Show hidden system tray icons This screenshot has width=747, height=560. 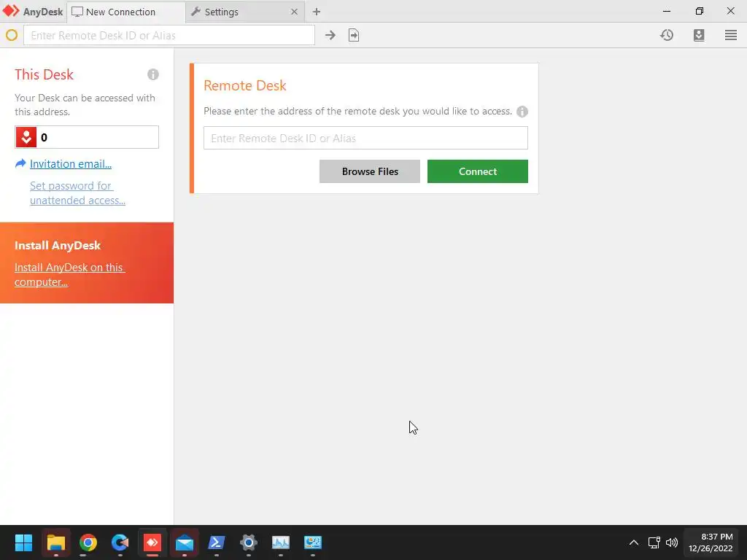(x=634, y=542)
